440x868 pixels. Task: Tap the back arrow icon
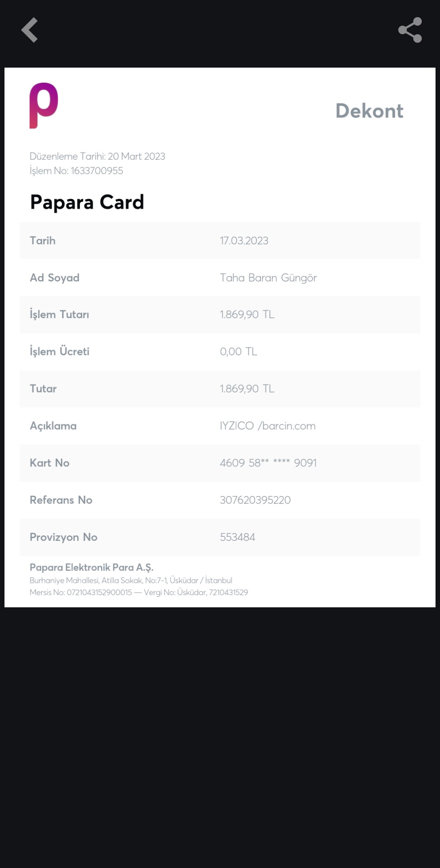[30, 30]
